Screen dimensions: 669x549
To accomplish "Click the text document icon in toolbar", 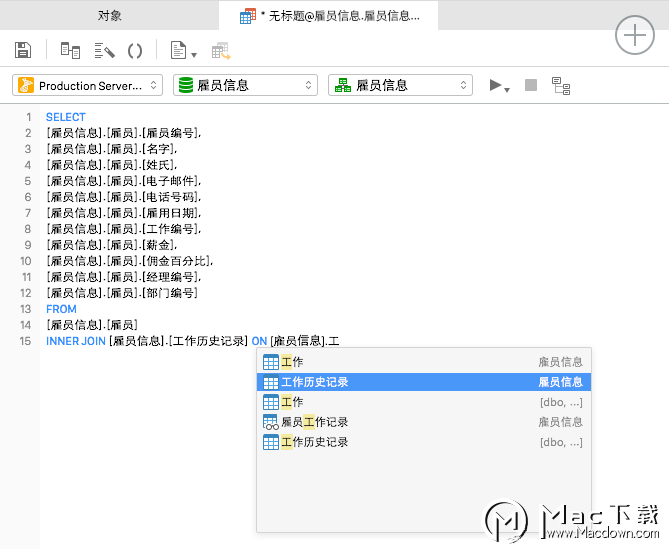I will 178,50.
